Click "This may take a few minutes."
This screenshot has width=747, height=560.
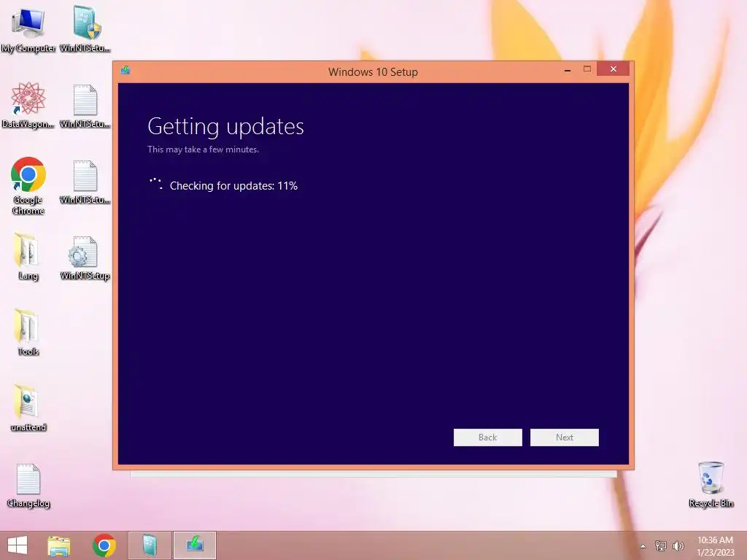(203, 149)
